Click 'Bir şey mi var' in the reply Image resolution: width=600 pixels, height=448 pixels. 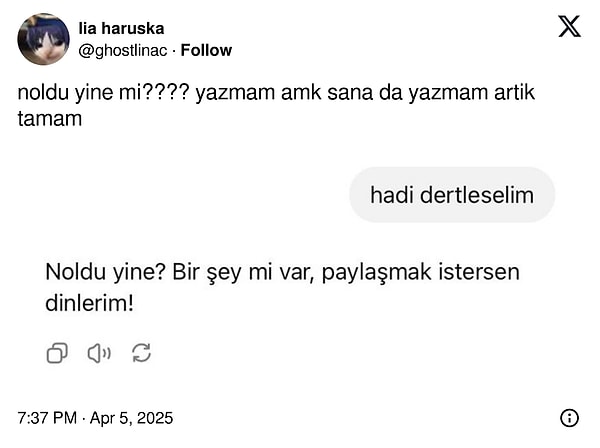tap(243, 273)
